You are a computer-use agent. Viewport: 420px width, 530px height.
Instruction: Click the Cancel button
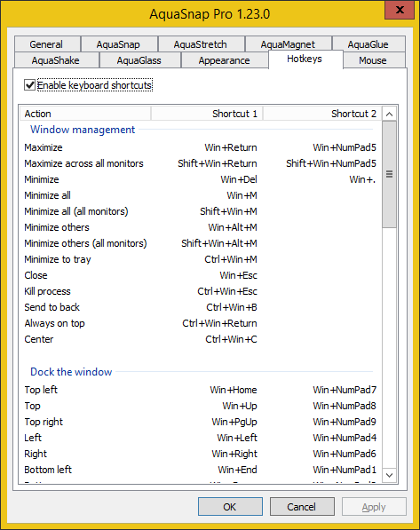click(302, 506)
